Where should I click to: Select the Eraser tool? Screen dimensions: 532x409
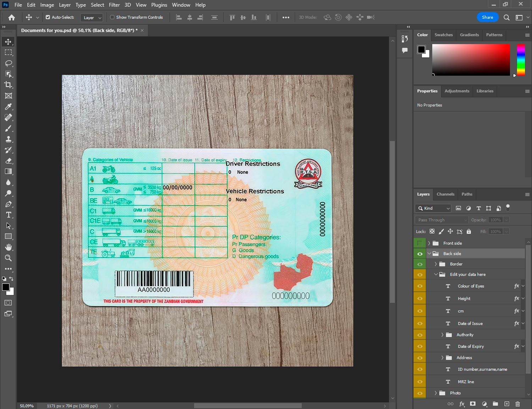pos(9,161)
